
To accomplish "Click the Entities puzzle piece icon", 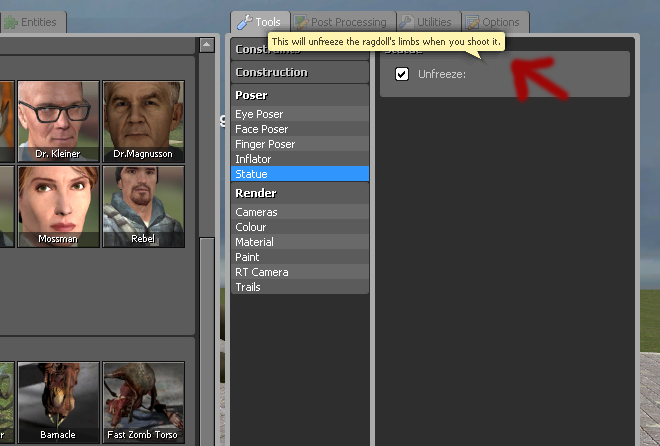I will [11, 22].
